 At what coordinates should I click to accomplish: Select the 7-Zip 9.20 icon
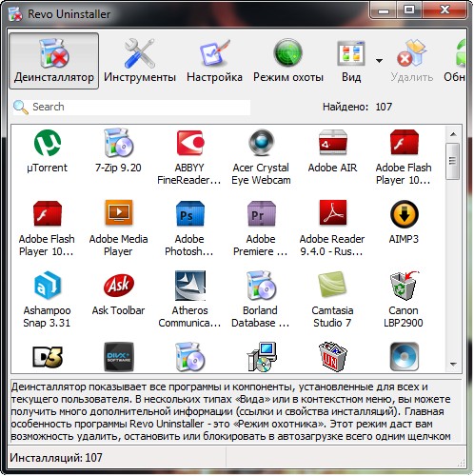point(118,143)
